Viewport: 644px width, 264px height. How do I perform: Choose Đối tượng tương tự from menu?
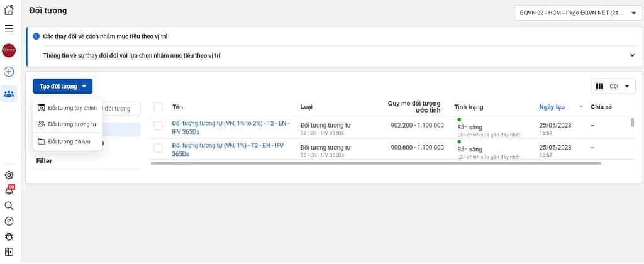[67, 124]
